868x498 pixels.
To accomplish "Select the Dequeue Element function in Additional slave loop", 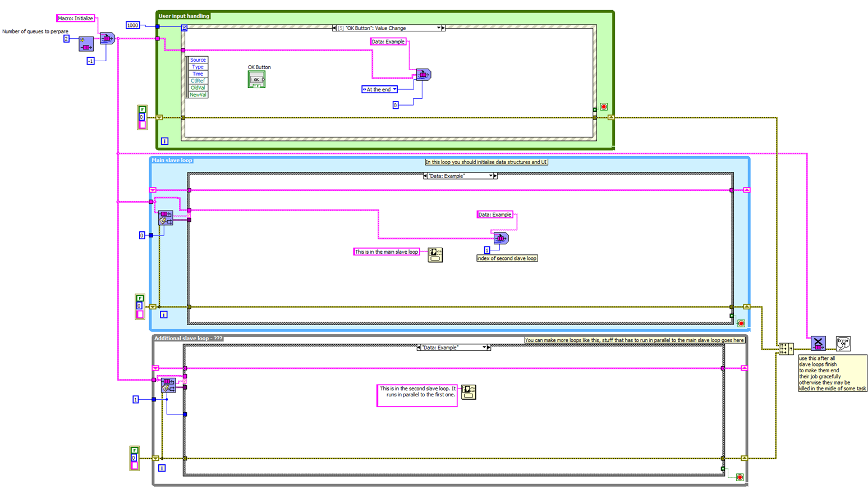I will (168, 385).
